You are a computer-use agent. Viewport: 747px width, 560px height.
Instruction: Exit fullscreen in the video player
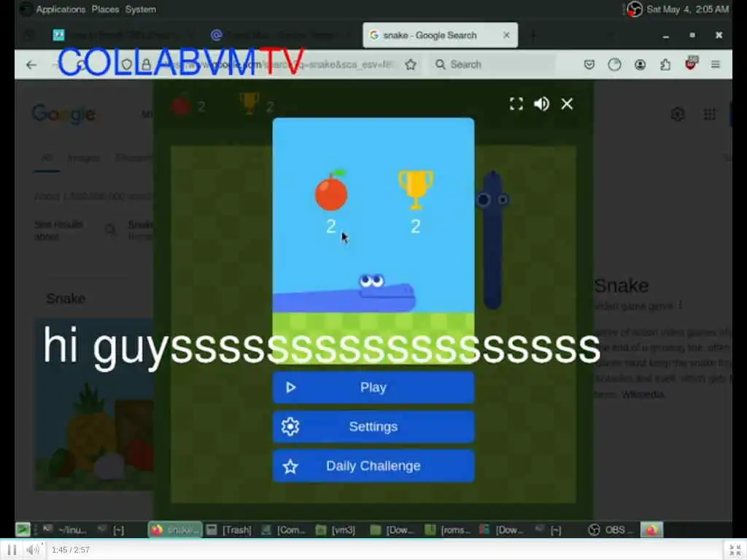point(735,550)
